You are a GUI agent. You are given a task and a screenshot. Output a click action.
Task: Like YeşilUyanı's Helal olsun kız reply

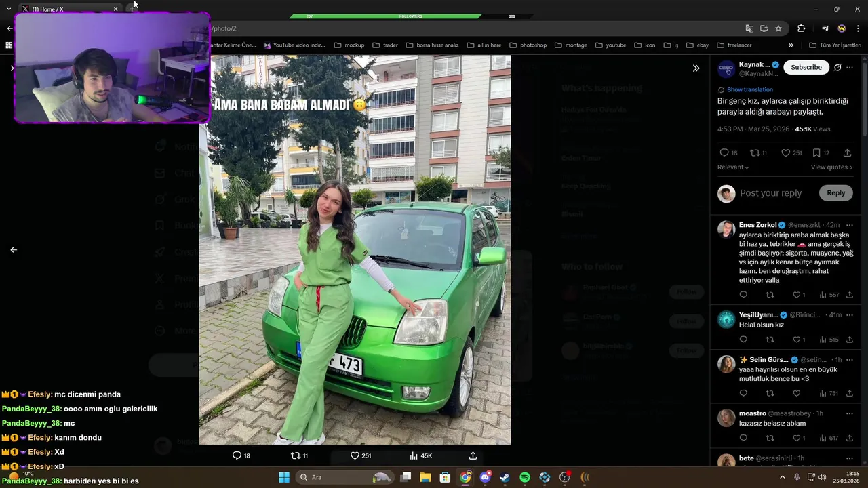point(797,340)
